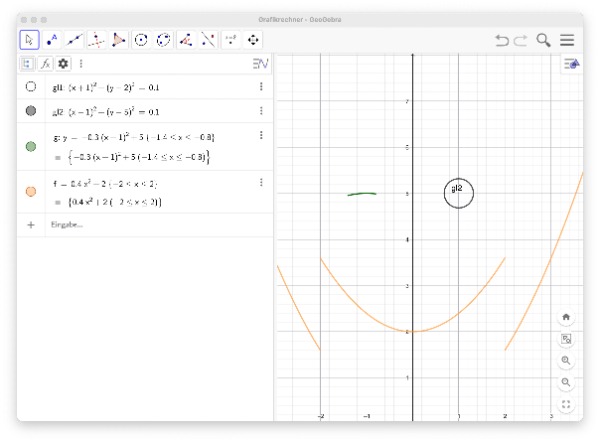Select the gl1 equation text
This screenshot has width=600, height=442.
[106, 87]
